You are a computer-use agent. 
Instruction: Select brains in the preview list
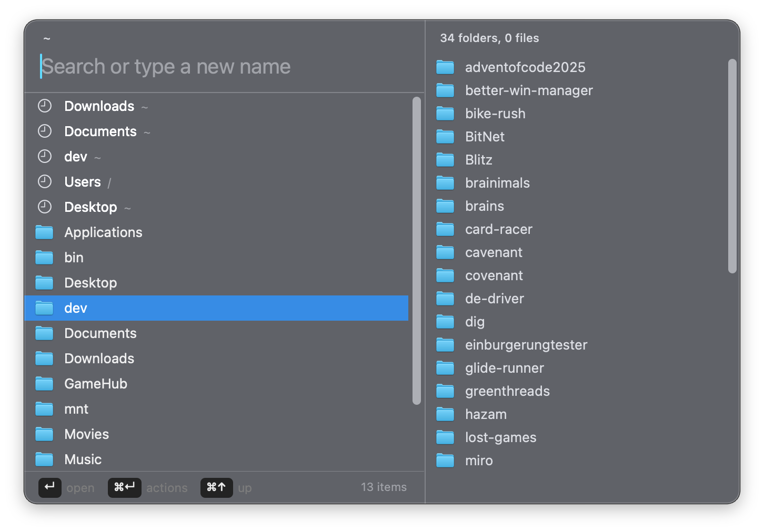pos(485,206)
